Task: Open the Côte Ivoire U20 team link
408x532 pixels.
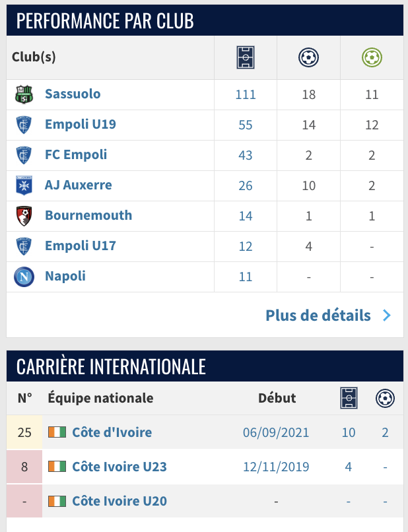Action: (x=119, y=501)
